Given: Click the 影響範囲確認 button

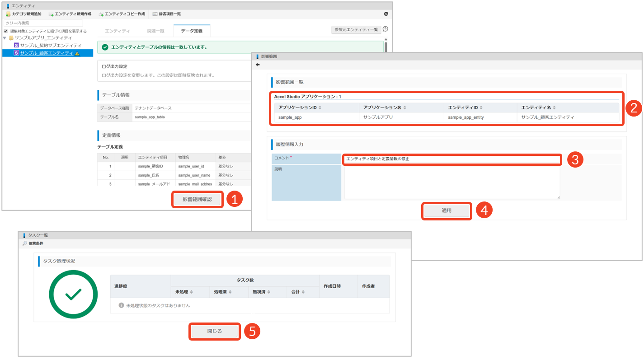Looking at the screenshot, I should pyautogui.click(x=197, y=200).
